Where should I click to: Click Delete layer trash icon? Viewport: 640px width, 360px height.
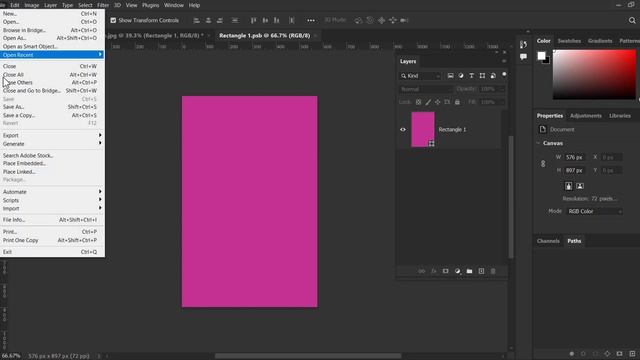pos(493,271)
